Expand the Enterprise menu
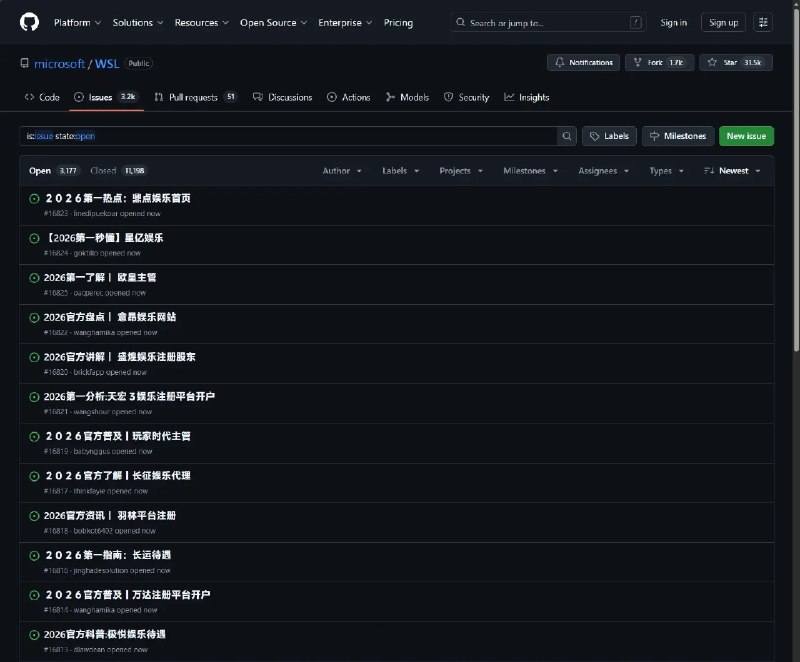The width and height of the screenshot is (800, 662). pos(345,22)
